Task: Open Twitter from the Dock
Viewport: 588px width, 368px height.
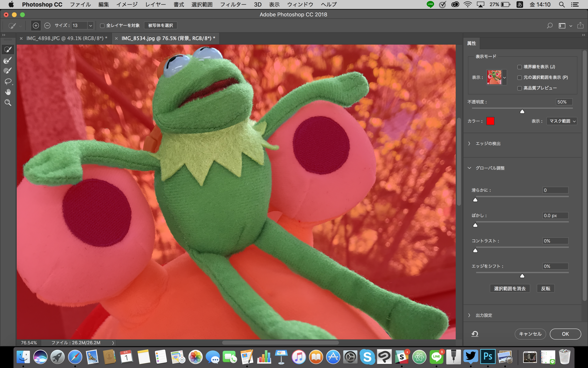Action: pos(471,357)
